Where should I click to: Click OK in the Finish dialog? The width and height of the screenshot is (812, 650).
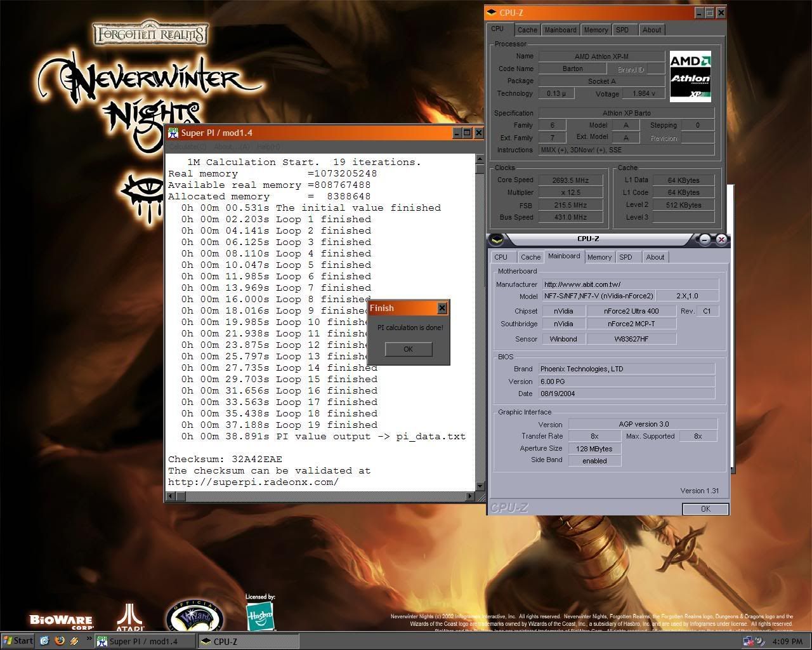409,349
